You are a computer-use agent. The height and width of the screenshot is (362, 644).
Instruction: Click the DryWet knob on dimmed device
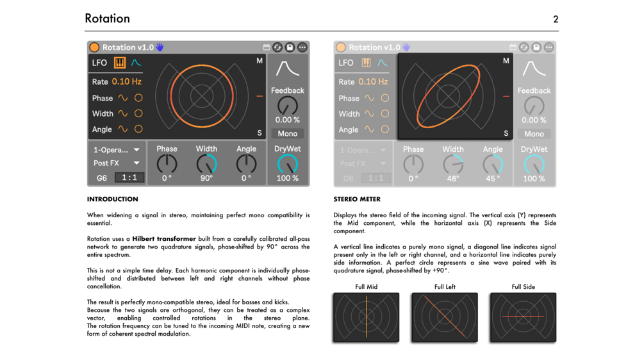click(x=534, y=165)
